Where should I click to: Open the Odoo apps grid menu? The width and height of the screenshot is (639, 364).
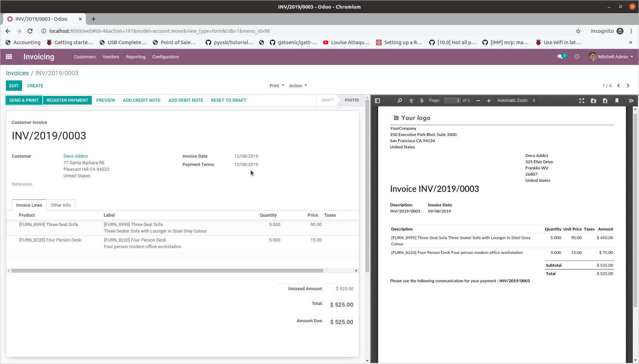pyautogui.click(x=9, y=57)
